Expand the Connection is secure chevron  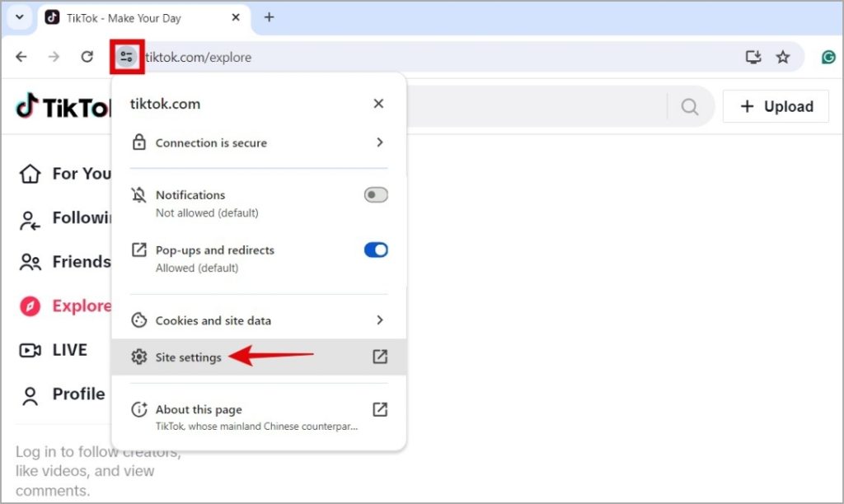[380, 142]
